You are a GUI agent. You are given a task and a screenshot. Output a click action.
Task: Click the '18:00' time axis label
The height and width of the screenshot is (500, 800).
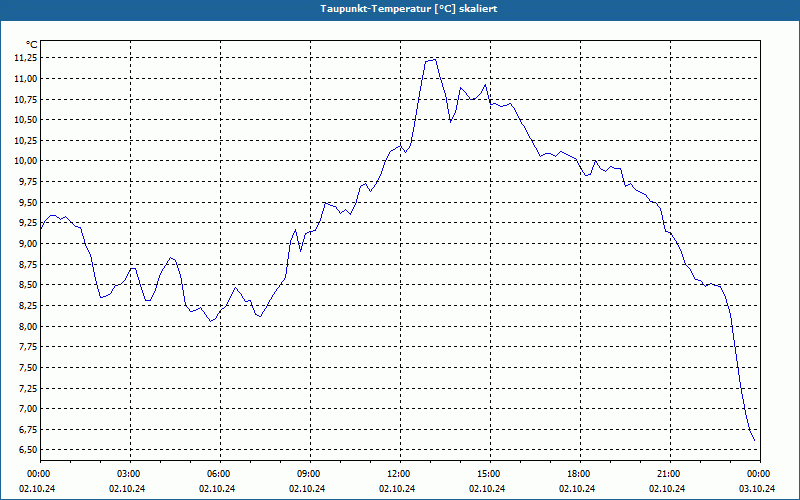tap(579, 474)
